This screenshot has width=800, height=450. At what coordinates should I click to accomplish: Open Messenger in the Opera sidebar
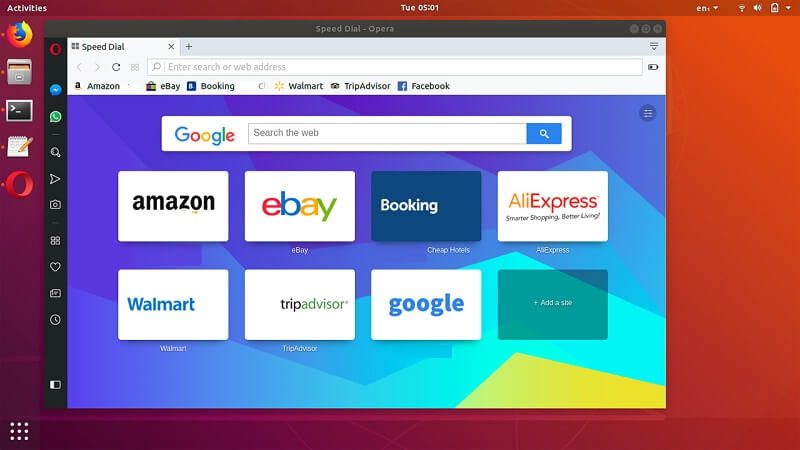[x=55, y=89]
